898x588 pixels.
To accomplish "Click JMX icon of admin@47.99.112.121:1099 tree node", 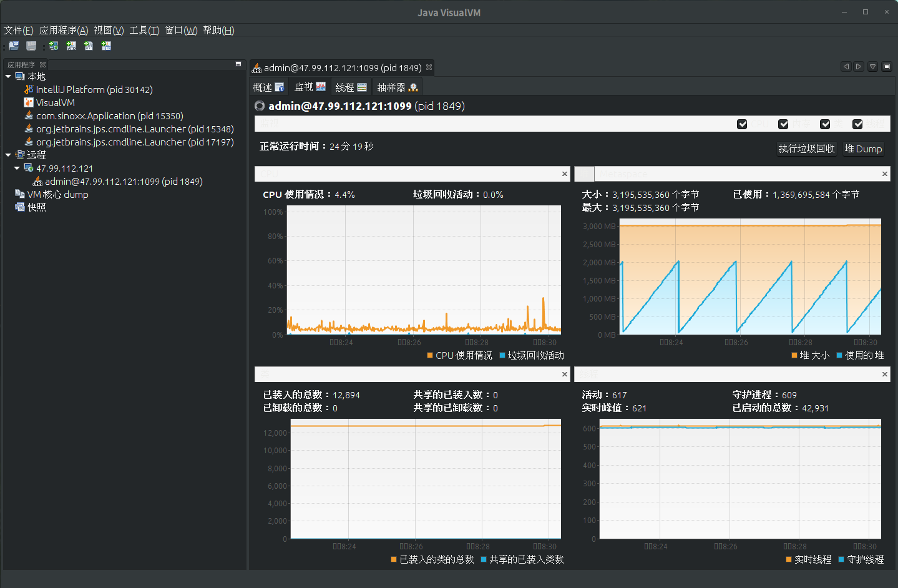I will [x=37, y=181].
